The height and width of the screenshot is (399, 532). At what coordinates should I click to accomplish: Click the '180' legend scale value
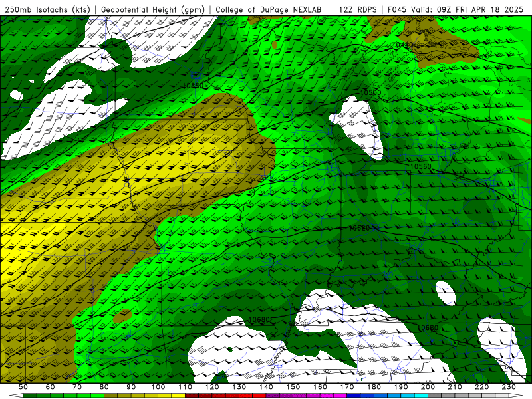click(x=374, y=387)
